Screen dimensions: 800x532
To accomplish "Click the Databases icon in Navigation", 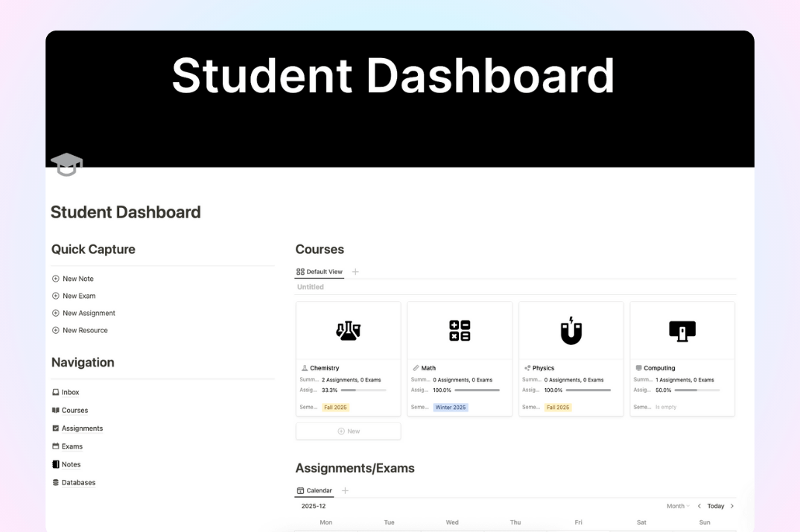I will (x=55, y=482).
